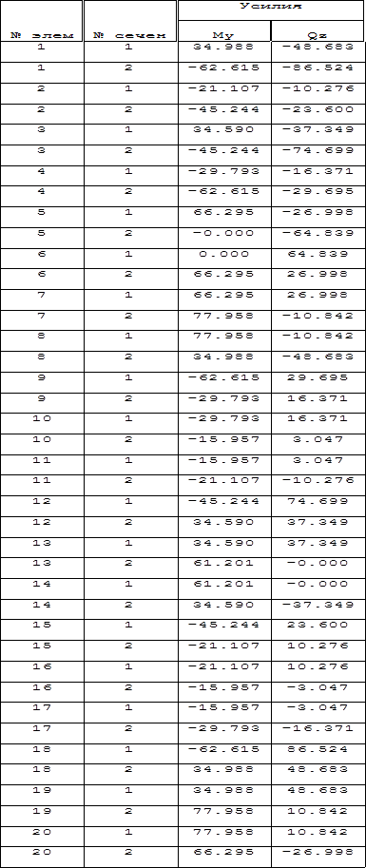
Task: Select Qz value -86.524 for element 1
Action: tap(318, 68)
